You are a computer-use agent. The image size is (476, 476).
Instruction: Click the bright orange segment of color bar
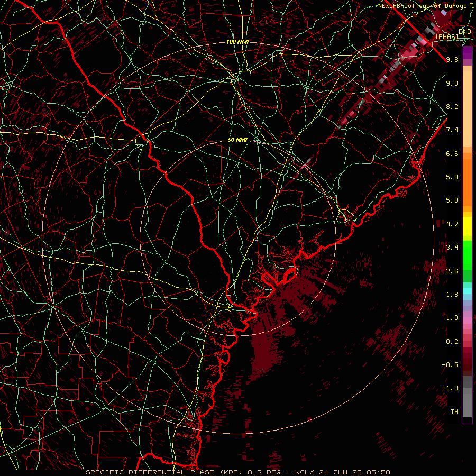467,182
